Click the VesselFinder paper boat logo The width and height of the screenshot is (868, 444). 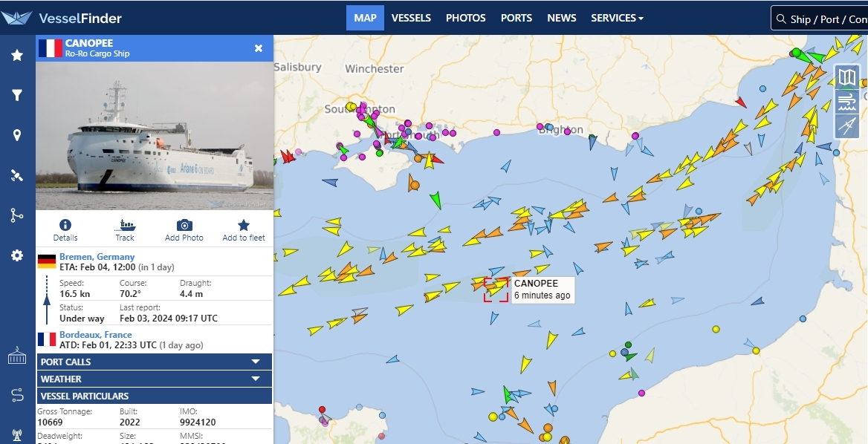pos(16,18)
